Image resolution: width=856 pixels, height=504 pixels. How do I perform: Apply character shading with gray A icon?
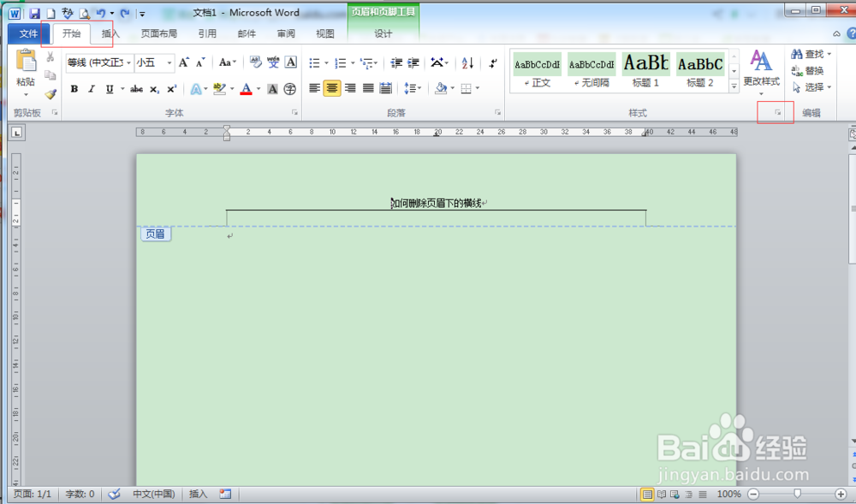click(x=272, y=89)
